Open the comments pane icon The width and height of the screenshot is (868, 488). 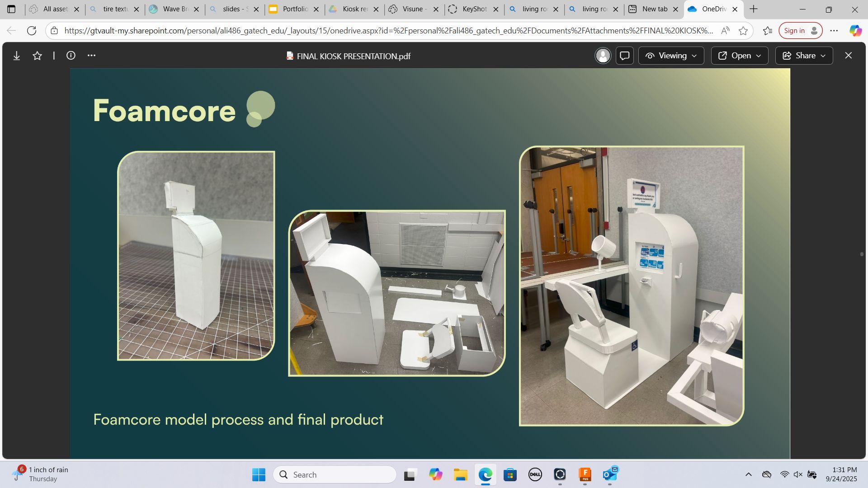(625, 56)
